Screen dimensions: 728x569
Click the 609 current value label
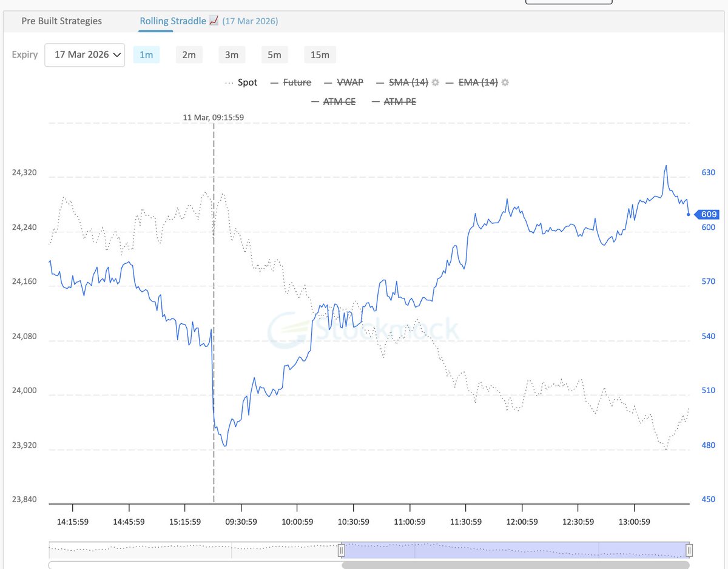pyautogui.click(x=709, y=214)
